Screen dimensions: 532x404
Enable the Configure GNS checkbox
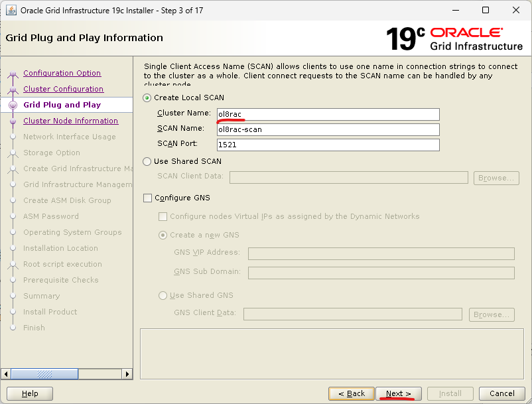tap(147, 198)
